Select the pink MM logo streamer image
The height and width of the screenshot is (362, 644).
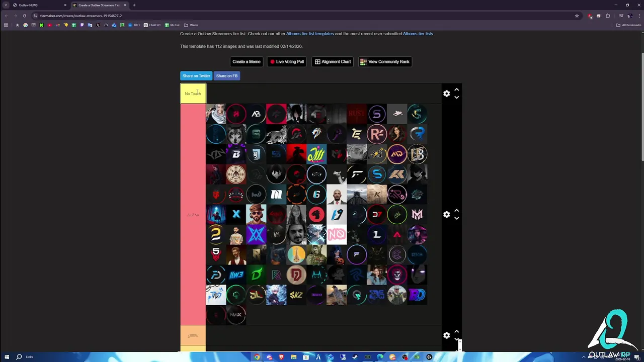click(417, 214)
